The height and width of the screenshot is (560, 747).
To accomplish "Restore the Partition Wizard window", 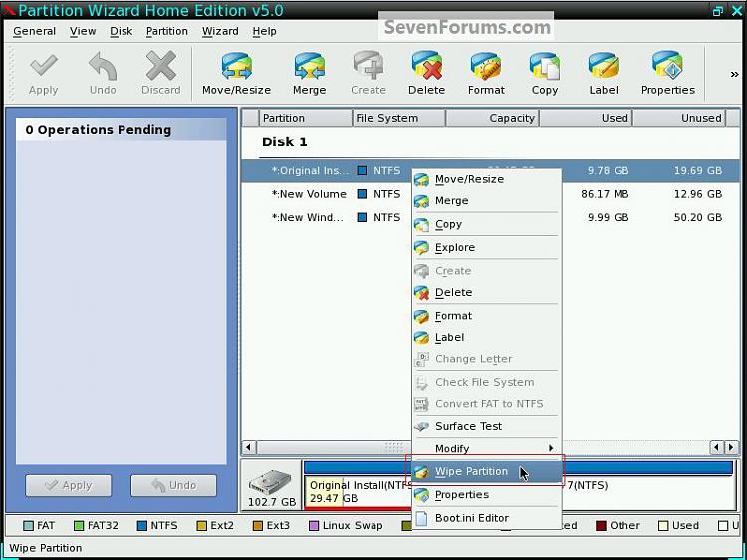I will 717,11.
